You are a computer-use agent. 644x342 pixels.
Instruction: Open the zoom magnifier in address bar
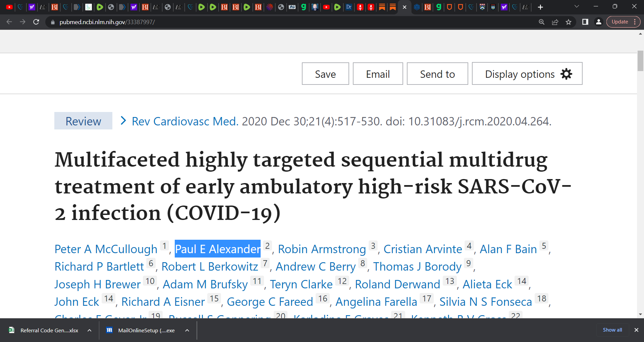541,22
